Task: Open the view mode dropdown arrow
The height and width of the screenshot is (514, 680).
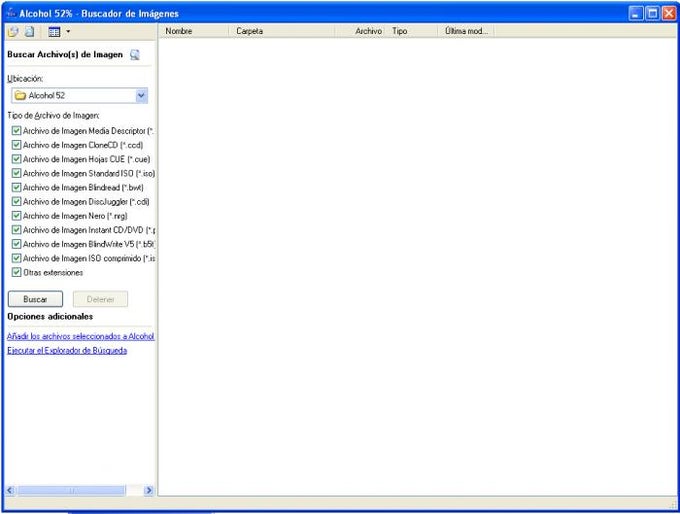Action: point(68,32)
